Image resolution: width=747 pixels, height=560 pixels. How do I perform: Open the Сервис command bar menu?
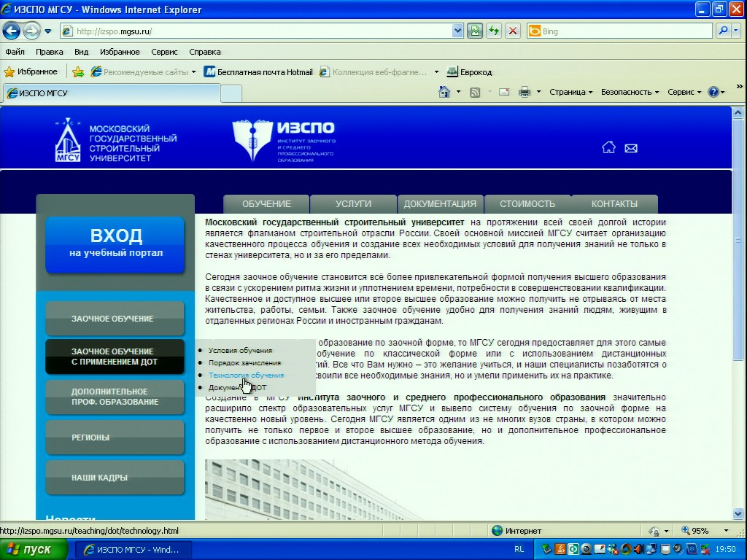pos(684,92)
